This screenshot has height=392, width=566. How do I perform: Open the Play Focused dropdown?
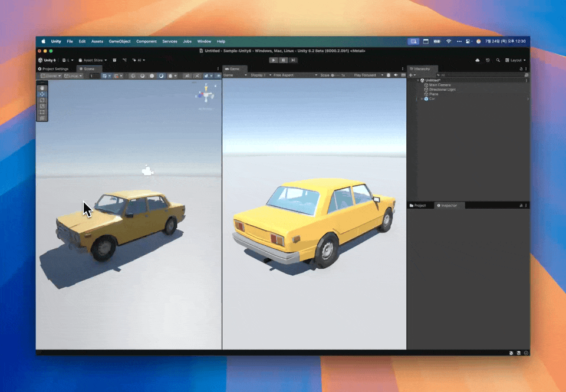click(x=368, y=75)
